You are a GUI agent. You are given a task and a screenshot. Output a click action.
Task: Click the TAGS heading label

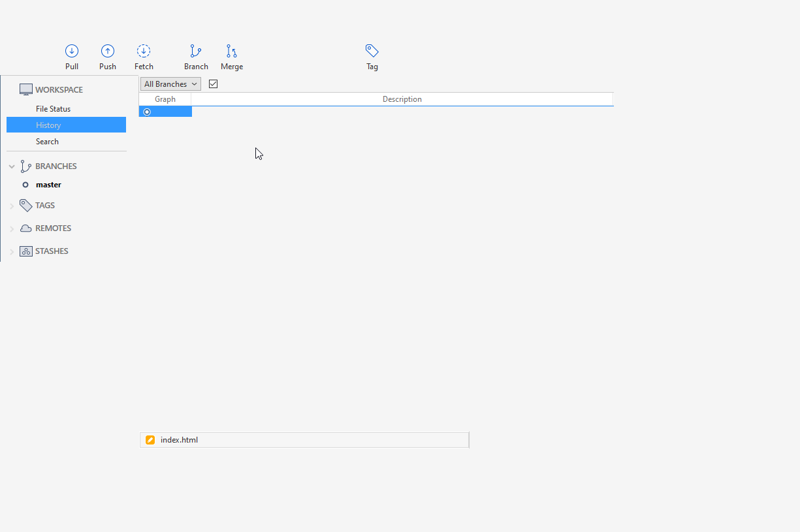tap(45, 206)
